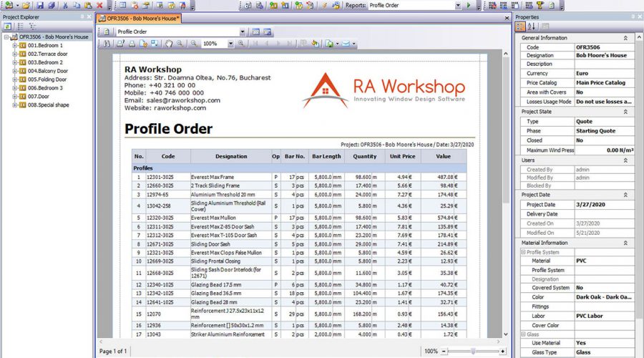644x358 pixels.
Task: Select the hand Pan tool
Action: (x=169, y=43)
